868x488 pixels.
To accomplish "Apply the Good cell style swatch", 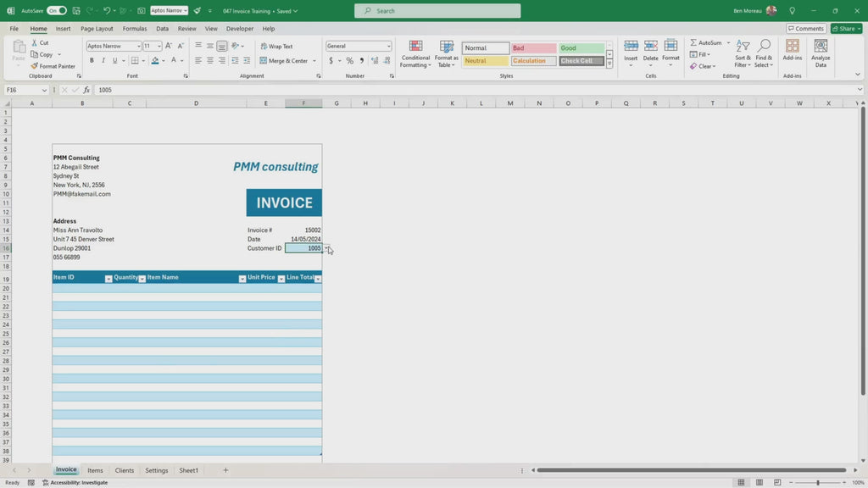I will pos(581,48).
